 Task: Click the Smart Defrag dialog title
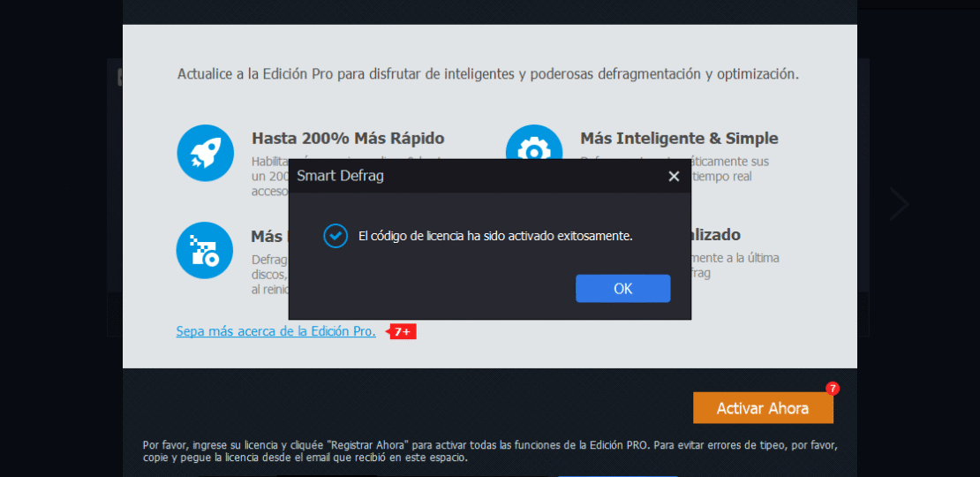point(340,177)
